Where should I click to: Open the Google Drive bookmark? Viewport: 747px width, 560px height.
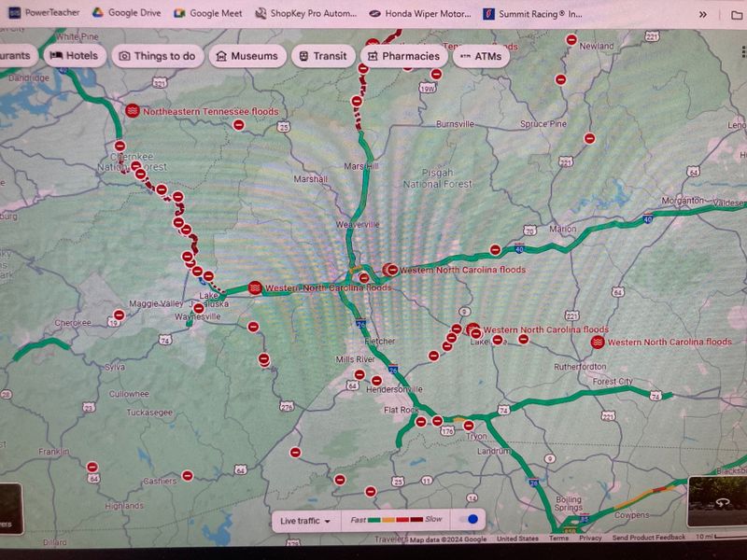(127, 13)
